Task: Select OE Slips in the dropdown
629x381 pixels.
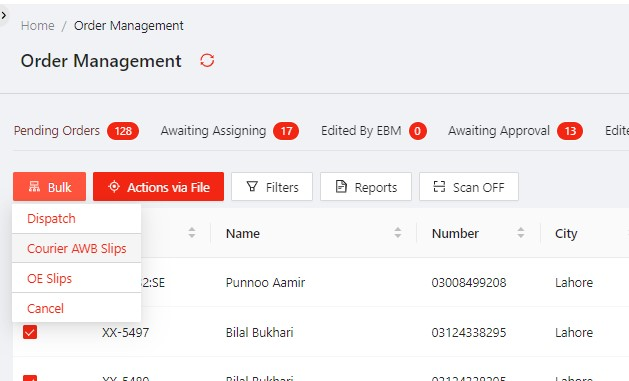Action: click(x=76, y=278)
